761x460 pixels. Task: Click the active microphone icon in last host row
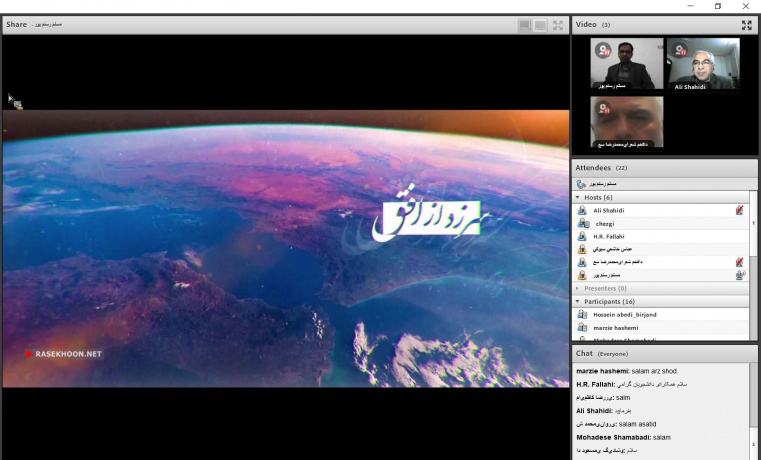pos(739,274)
